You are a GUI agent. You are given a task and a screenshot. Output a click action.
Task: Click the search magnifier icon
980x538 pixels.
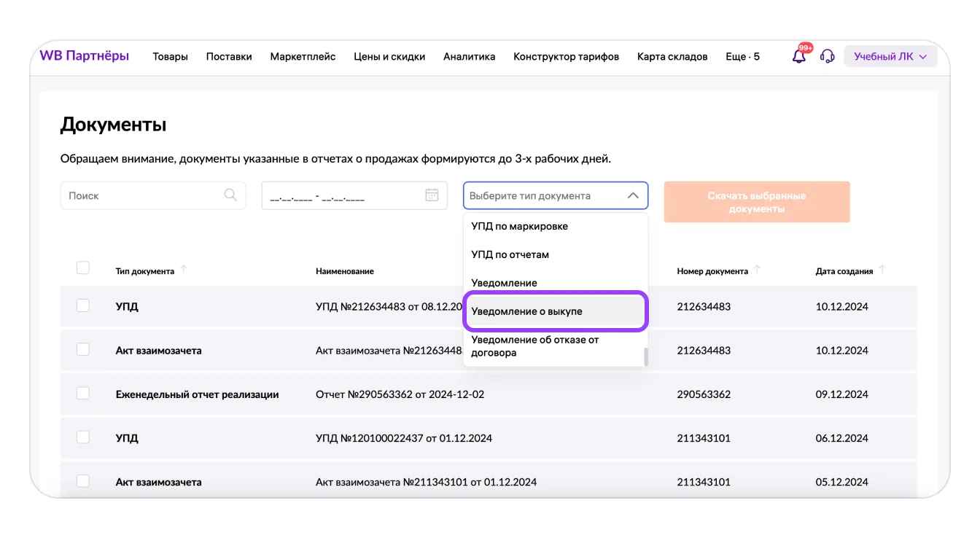coord(230,195)
